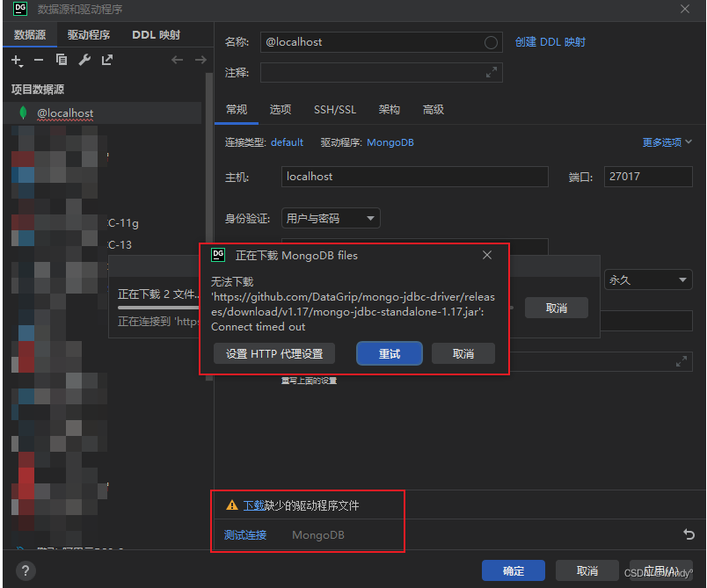Click the 项目数据源 heading

pyautogui.click(x=38, y=90)
